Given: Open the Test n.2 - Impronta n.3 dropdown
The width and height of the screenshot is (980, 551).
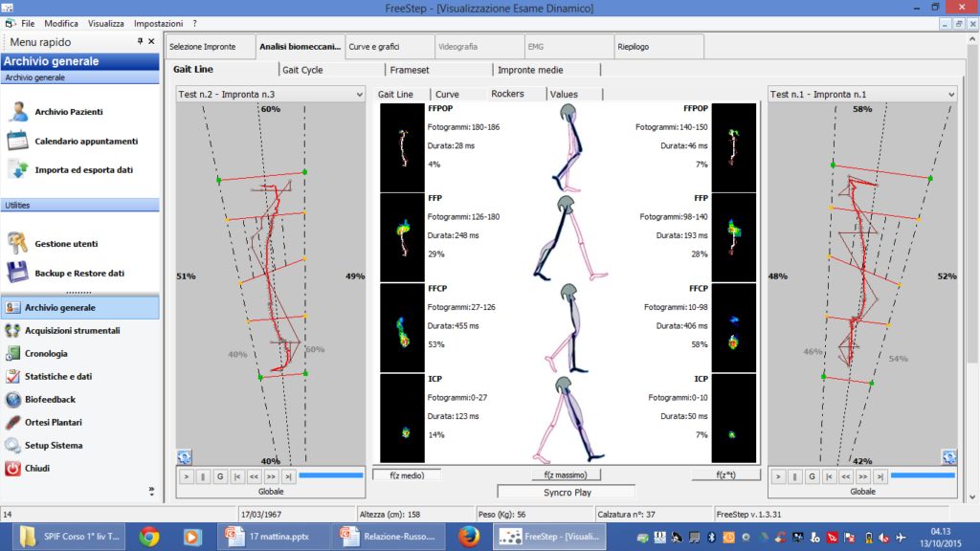Looking at the screenshot, I should [x=271, y=95].
